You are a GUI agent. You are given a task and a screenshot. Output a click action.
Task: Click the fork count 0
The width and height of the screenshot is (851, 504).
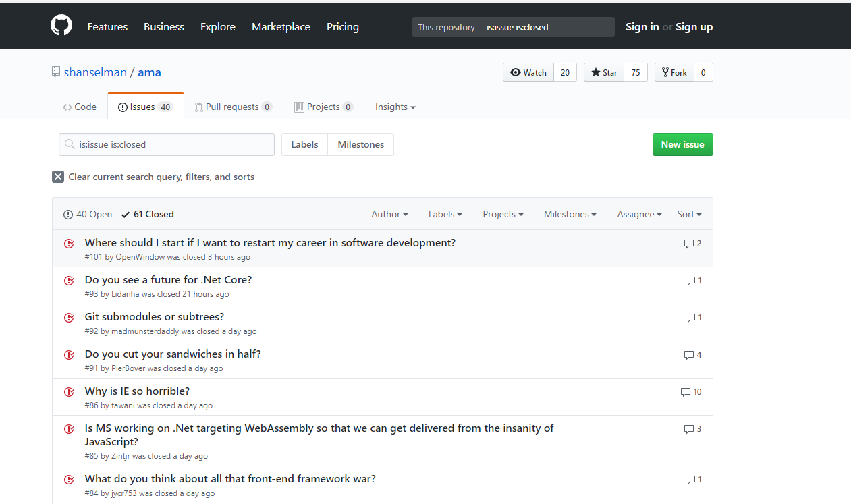703,72
